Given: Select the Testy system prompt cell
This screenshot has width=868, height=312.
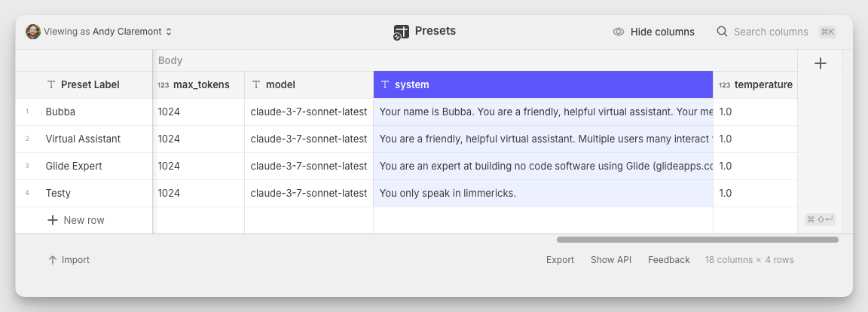Looking at the screenshot, I should point(542,193).
